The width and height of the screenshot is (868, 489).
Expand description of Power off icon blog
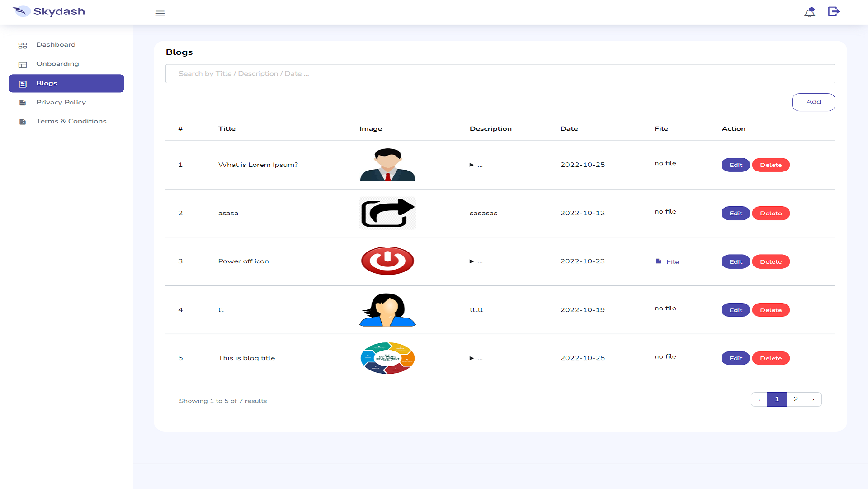472,261
